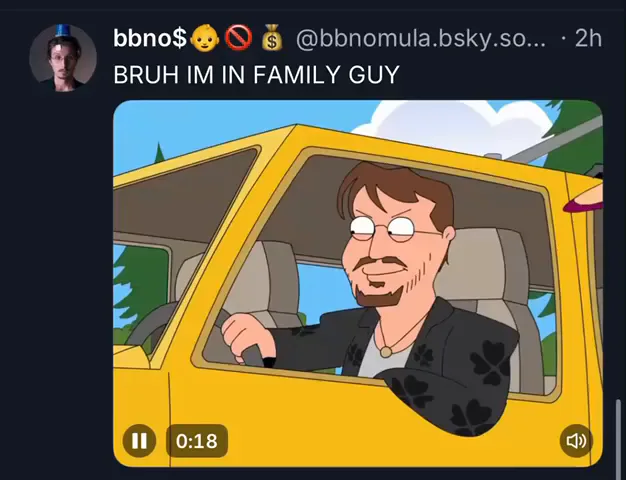
Task: Click the post text BRUH IM IN FAMILY GUY
Action: pos(256,74)
